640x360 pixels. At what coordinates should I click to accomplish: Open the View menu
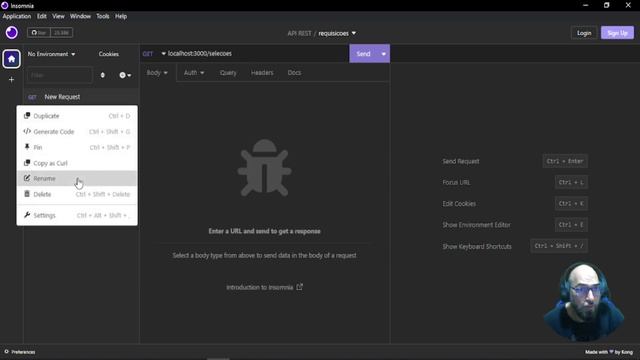pos(58,16)
